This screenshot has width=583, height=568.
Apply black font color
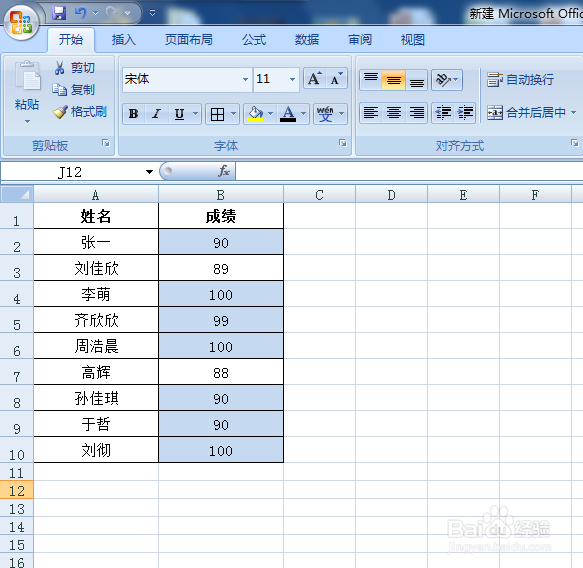[288, 114]
